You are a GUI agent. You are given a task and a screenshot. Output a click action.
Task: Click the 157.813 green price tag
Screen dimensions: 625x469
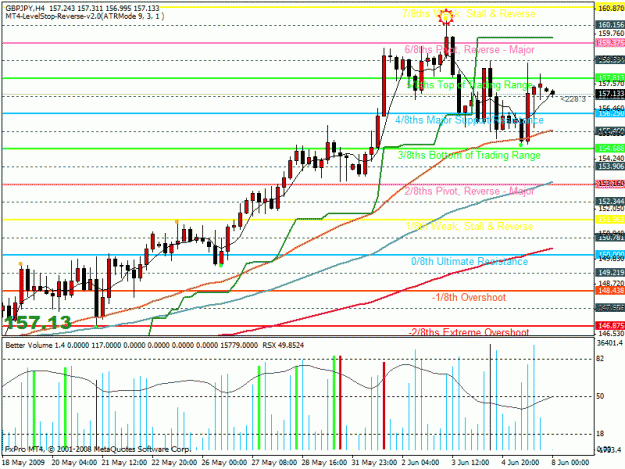[x=610, y=77]
